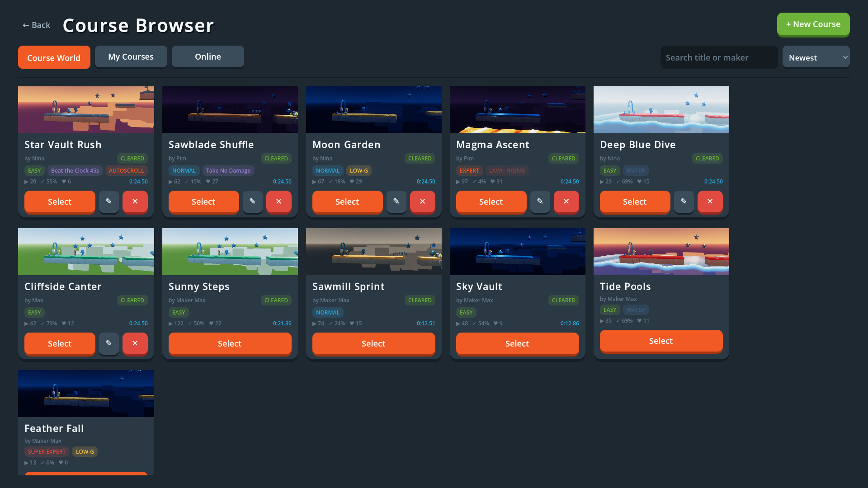This screenshot has width=868, height=488.
Task: Select the Moon Garden course
Action: tap(347, 202)
